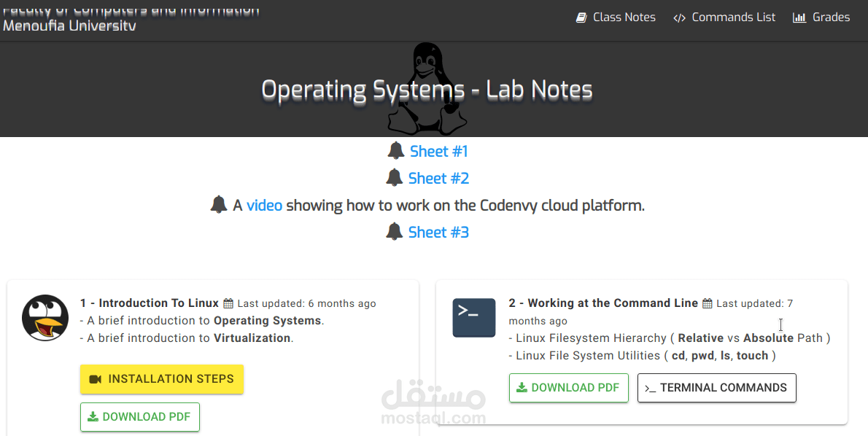Image resolution: width=868 pixels, height=436 pixels.
Task: Click the Installation Steps button
Action: click(x=162, y=379)
